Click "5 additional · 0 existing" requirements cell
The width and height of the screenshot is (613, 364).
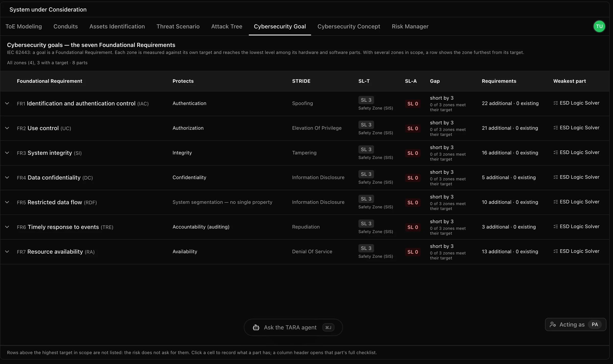509,177
